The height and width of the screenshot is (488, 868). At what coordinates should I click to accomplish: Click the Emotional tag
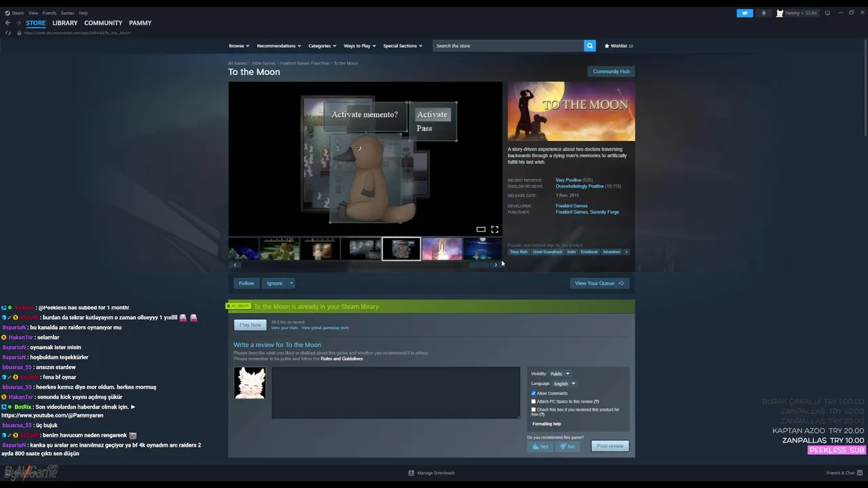tap(589, 252)
